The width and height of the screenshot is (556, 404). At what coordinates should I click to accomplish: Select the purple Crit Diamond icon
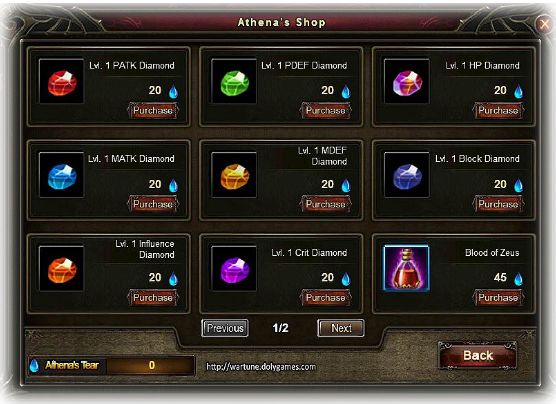point(234,269)
